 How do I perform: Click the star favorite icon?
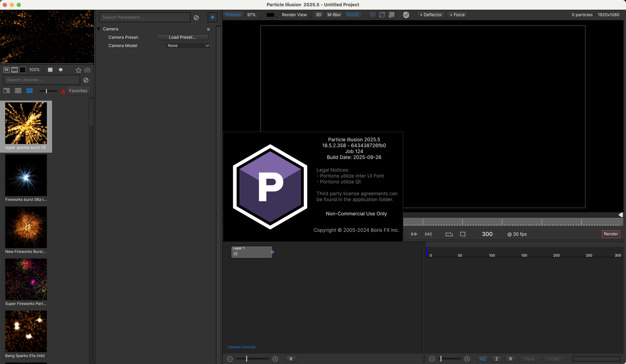pyautogui.click(x=78, y=70)
